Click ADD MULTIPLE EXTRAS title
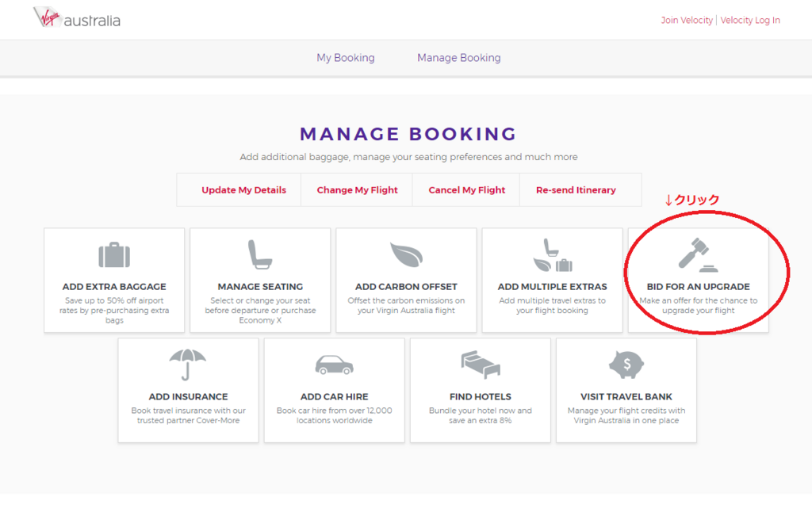 pos(552,286)
